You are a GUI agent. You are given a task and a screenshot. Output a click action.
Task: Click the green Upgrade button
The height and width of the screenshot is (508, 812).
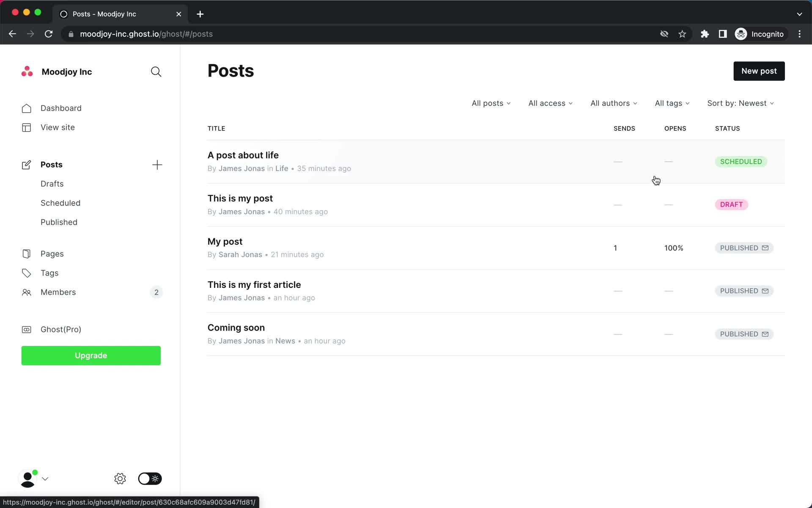[91, 356]
